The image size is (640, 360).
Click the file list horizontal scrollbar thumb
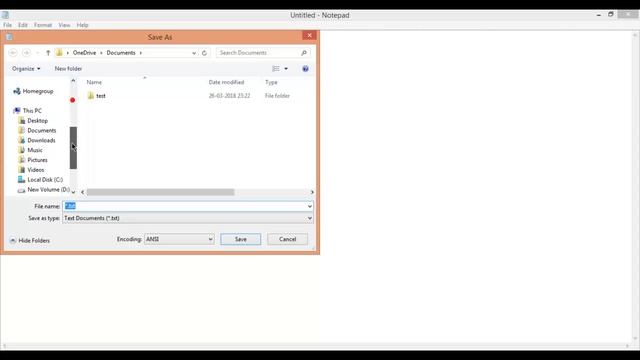point(160,192)
